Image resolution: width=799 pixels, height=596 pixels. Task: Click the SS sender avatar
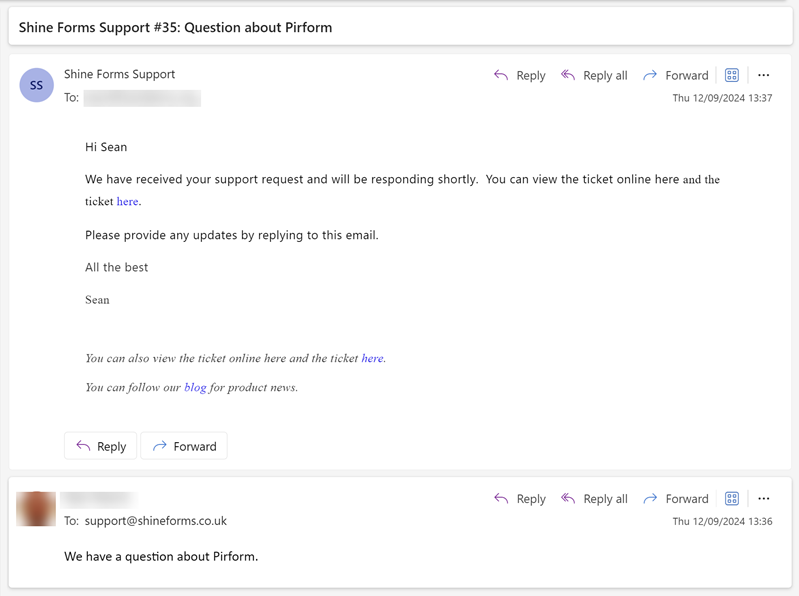click(x=36, y=85)
